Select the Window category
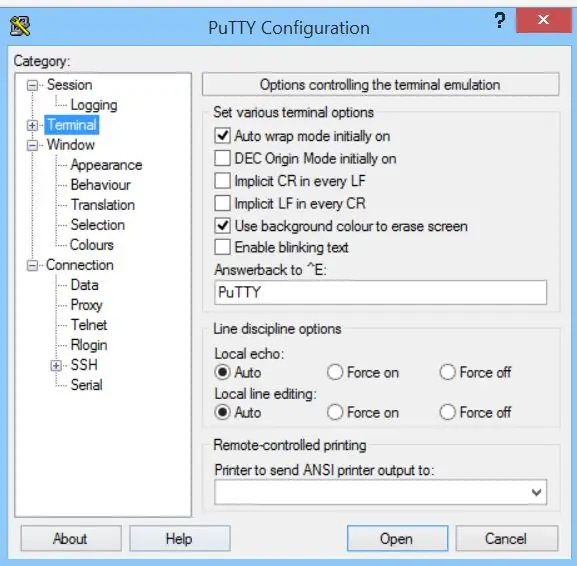 [x=71, y=145]
